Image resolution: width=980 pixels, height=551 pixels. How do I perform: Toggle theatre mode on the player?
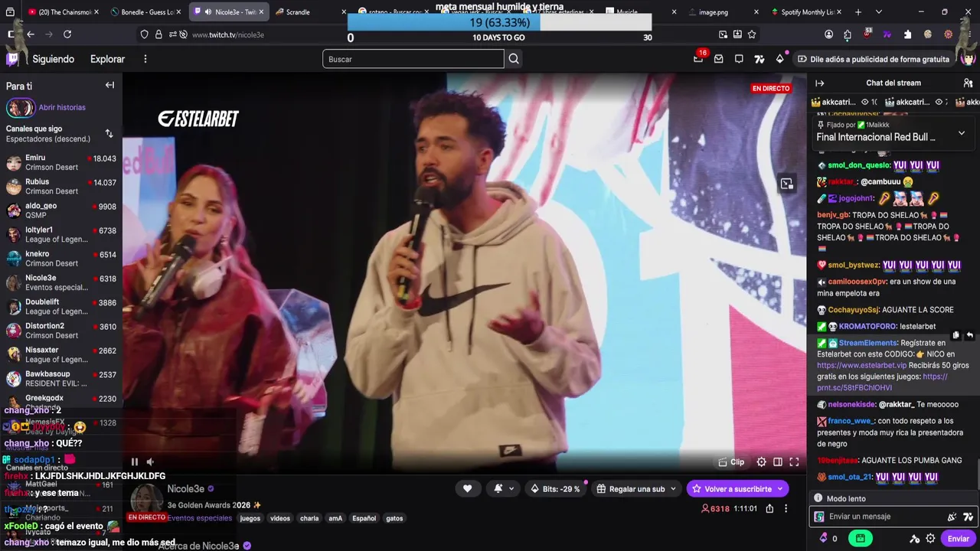[x=778, y=461]
